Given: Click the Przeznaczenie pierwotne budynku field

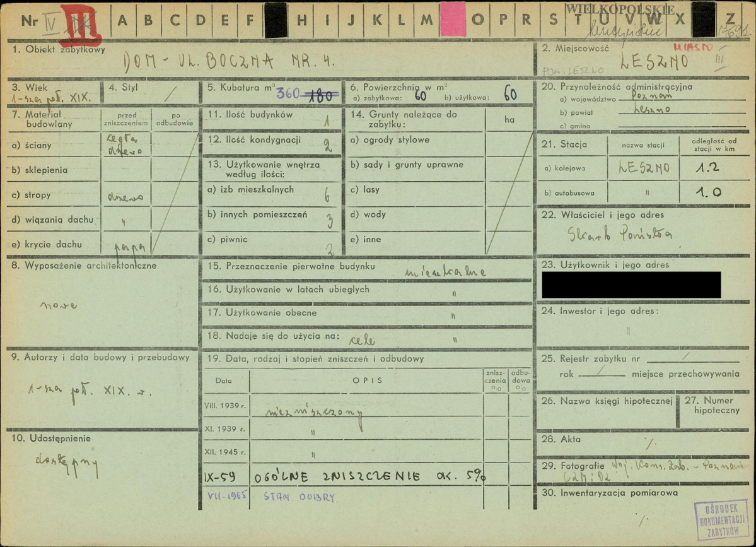Looking at the screenshot, I should 445,270.
